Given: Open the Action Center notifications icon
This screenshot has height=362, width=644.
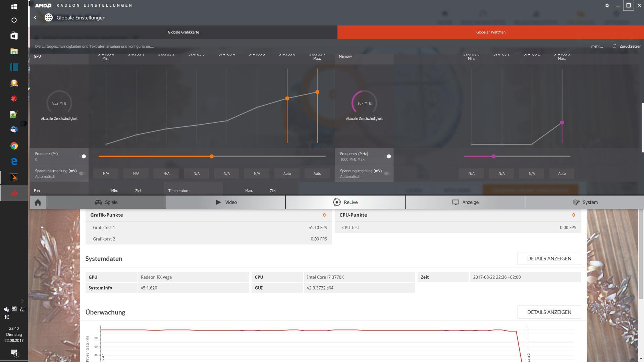Looking at the screenshot, I should 14,353.
